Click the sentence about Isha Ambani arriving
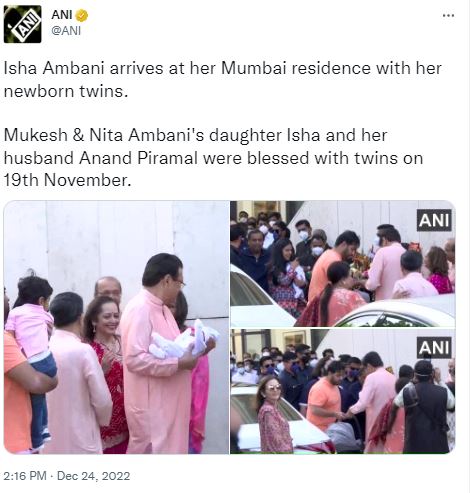Screen dimensions: 472x493 pos(223,80)
